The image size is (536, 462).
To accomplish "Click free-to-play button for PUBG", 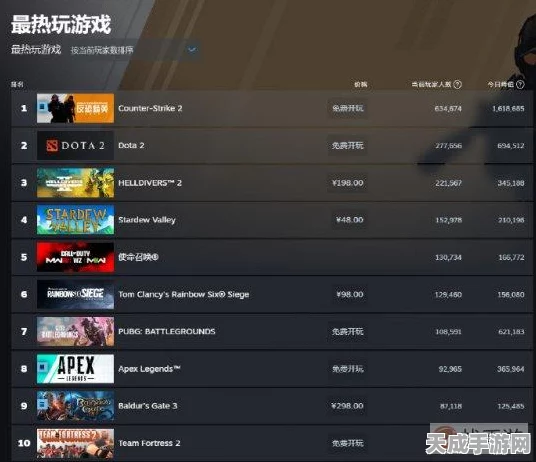I will (348, 331).
